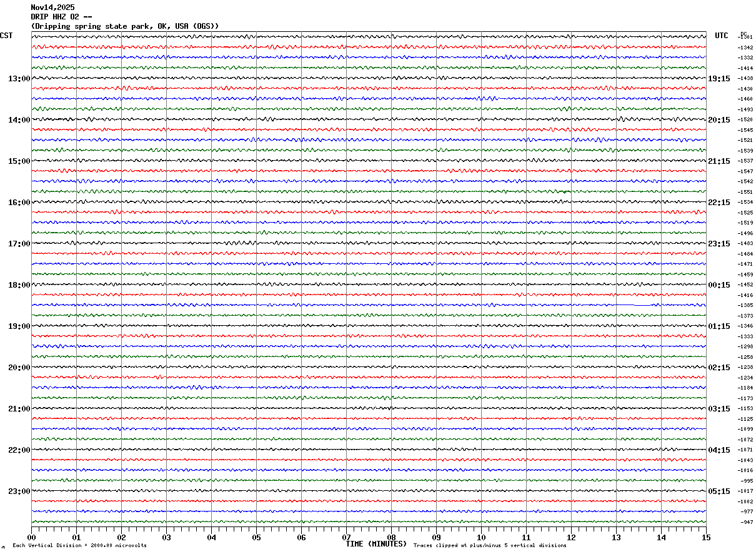
Task: Click the 23:15 UTC time label
Action: [719, 244]
